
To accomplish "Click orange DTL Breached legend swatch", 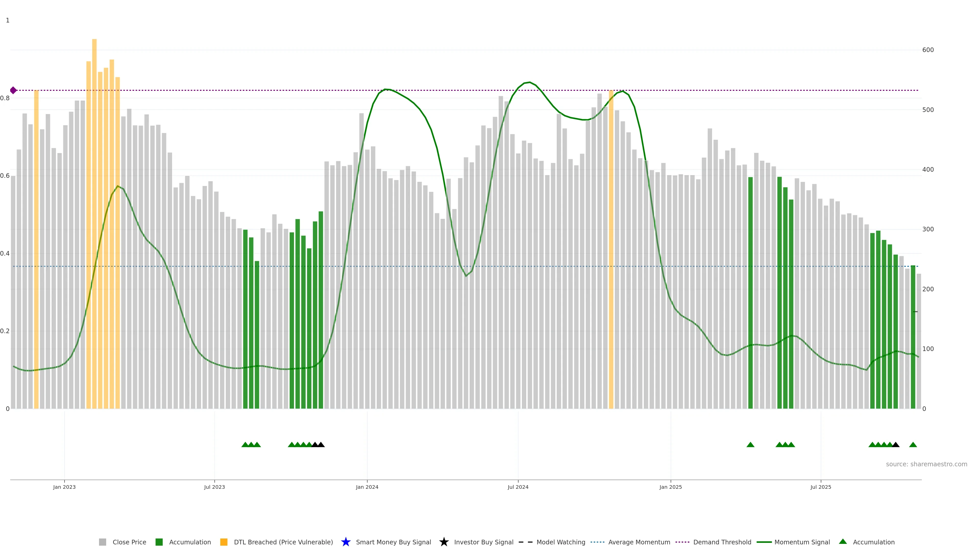I will pyautogui.click(x=224, y=542).
